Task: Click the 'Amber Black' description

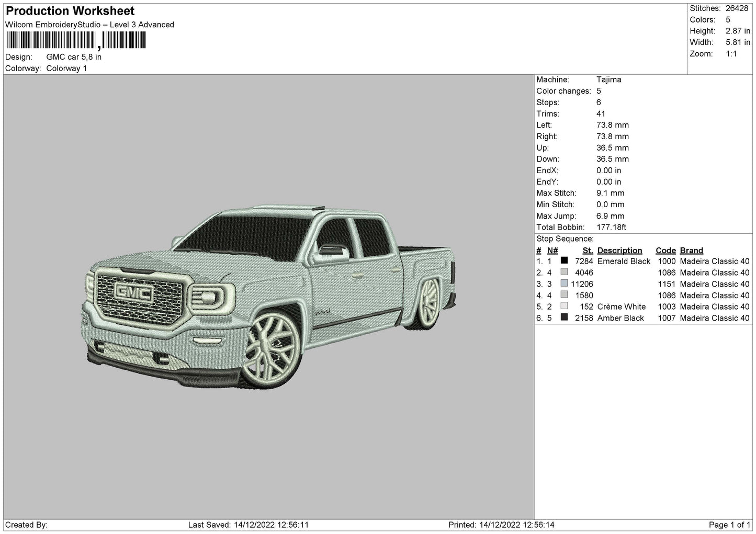Action: (x=620, y=318)
